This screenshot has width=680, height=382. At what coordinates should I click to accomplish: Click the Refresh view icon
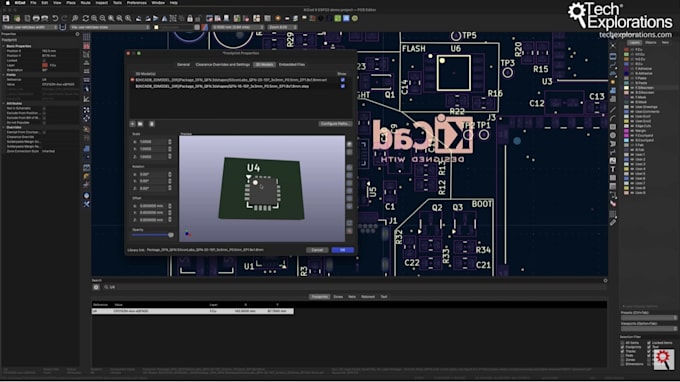[x=85, y=19]
